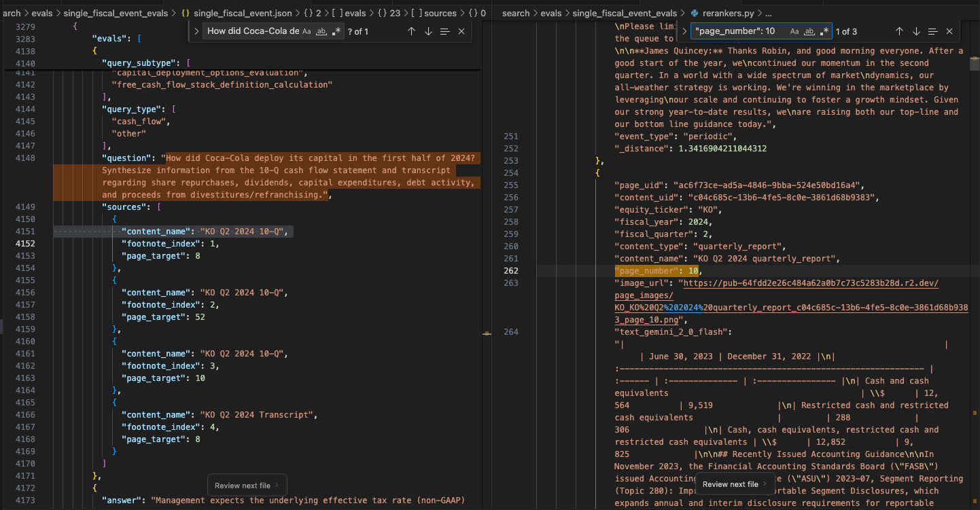
Task: Open right breadcrumb 'evals' folder
Action: (x=551, y=13)
